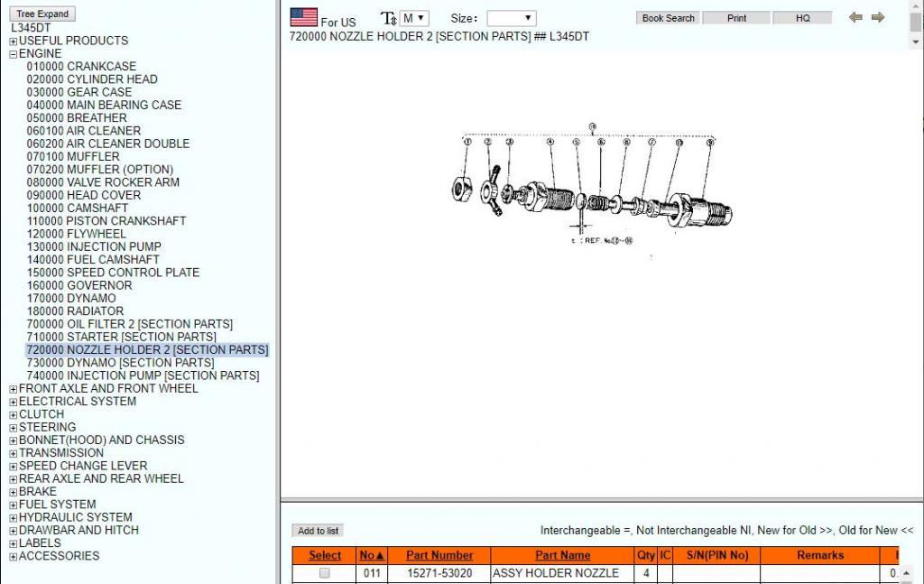Select 170000 DYNAMO item
This screenshot has width=924, height=584.
[x=71, y=299]
